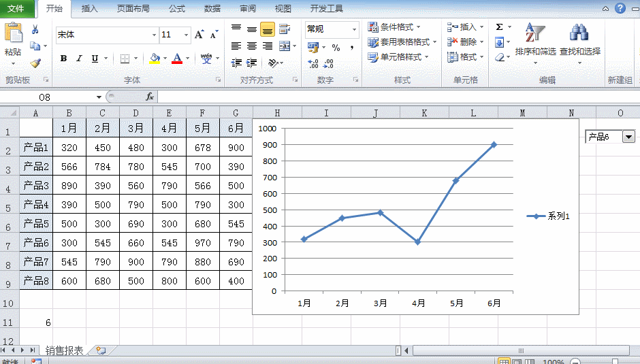Screen dimensions: 640x364
Task: Click the Fill down icon
Action: point(499,42)
